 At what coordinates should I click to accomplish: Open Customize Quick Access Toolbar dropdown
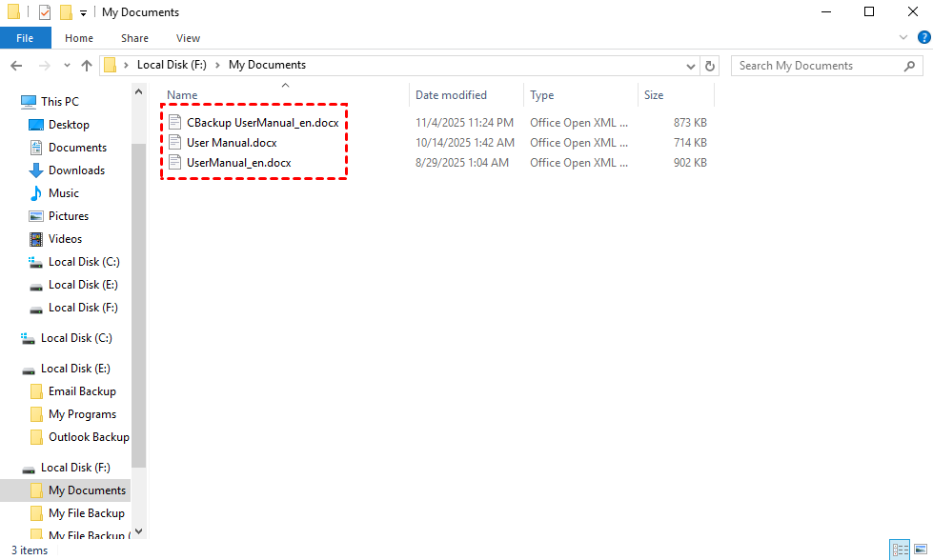(84, 12)
